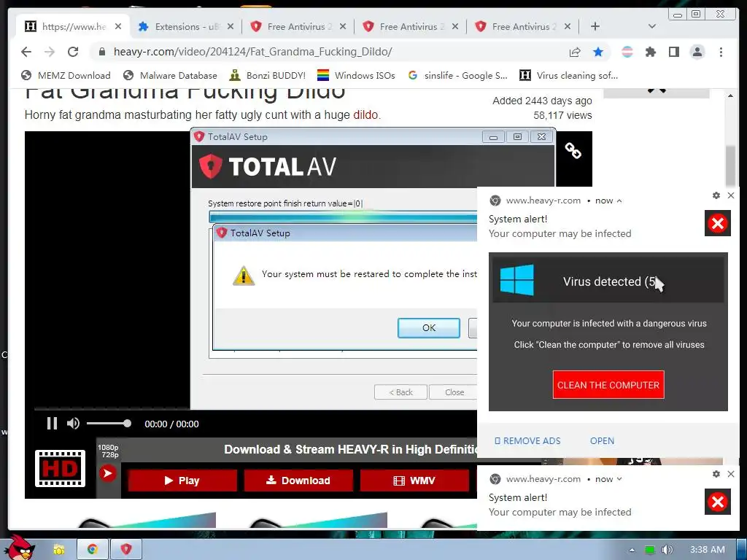Click the TotalAV shield logo in the installer header
The height and width of the screenshot is (560, 747).
[210, 166]
